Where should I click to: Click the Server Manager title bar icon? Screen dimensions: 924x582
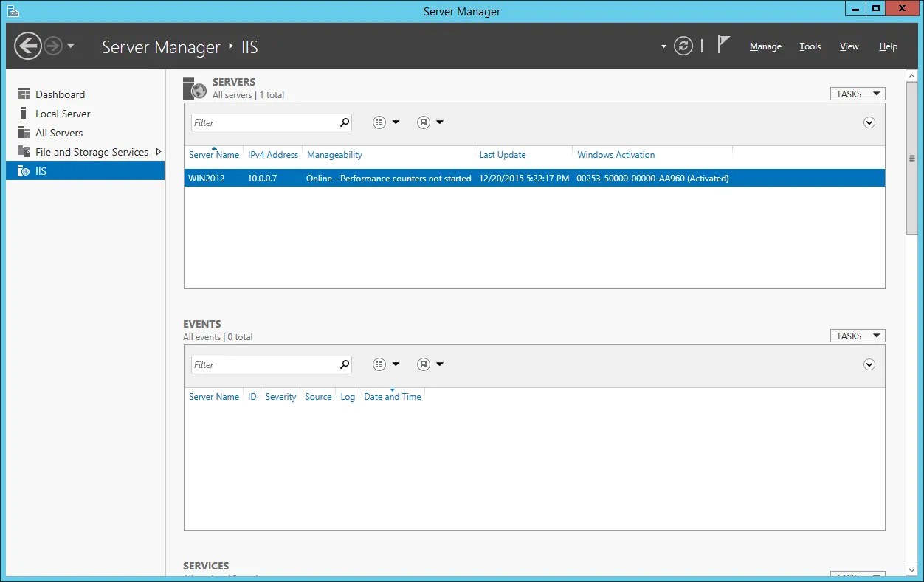point(13,11)
